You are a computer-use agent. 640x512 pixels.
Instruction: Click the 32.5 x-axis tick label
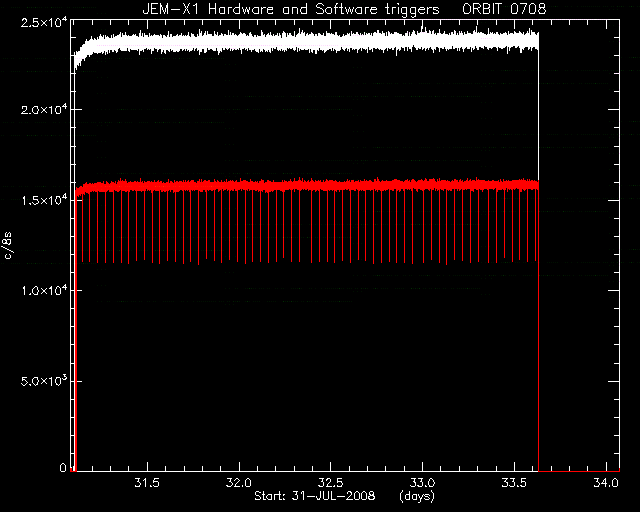[331, 483]
